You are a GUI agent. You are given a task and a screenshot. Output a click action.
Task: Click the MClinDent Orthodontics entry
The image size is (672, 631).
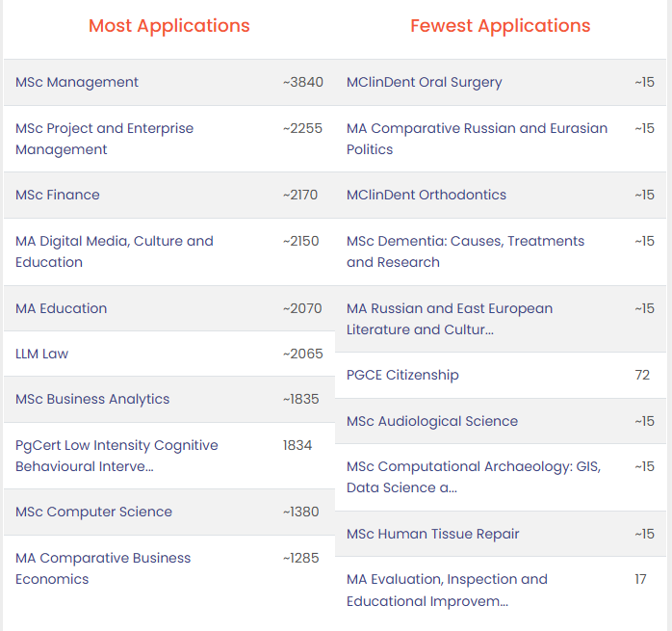426,195
